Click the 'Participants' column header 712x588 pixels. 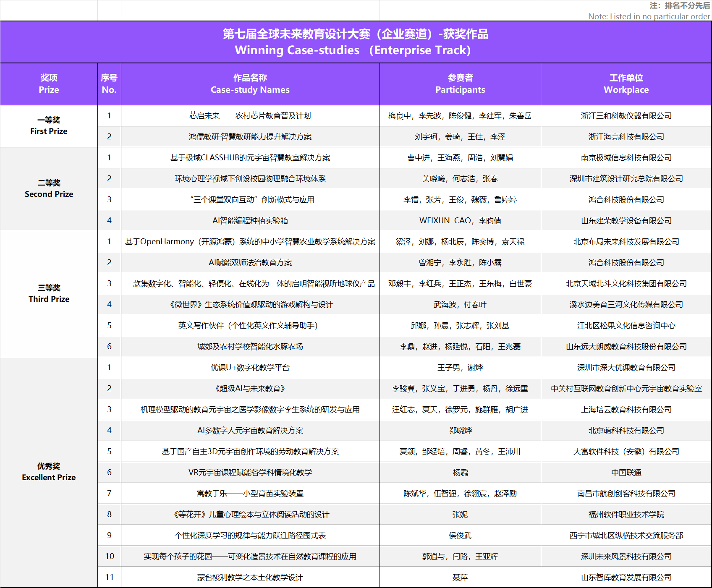(460, 84)
